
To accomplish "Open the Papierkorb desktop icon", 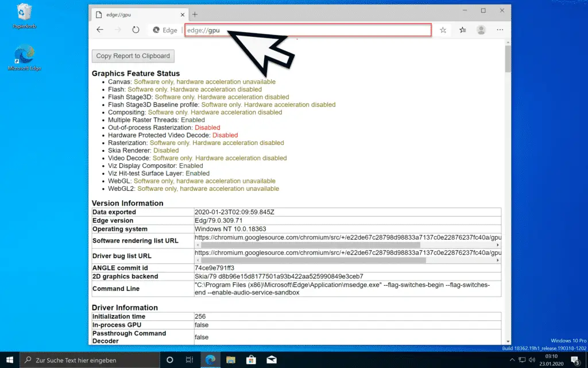I will [x=24, y=17].
